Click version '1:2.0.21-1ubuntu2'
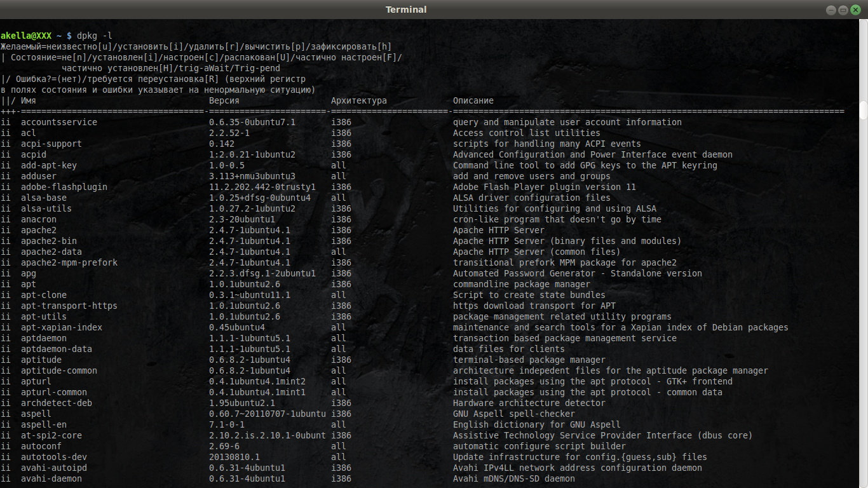 click(252, 154)
